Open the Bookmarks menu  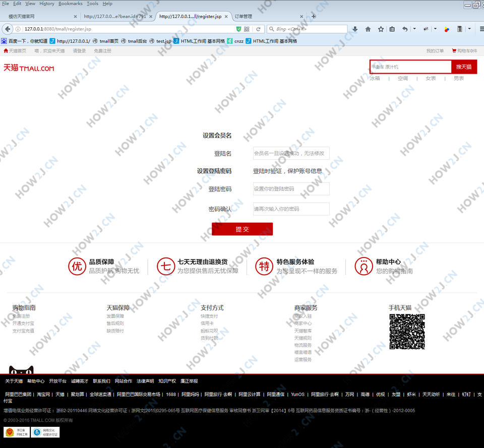[71, 4]
